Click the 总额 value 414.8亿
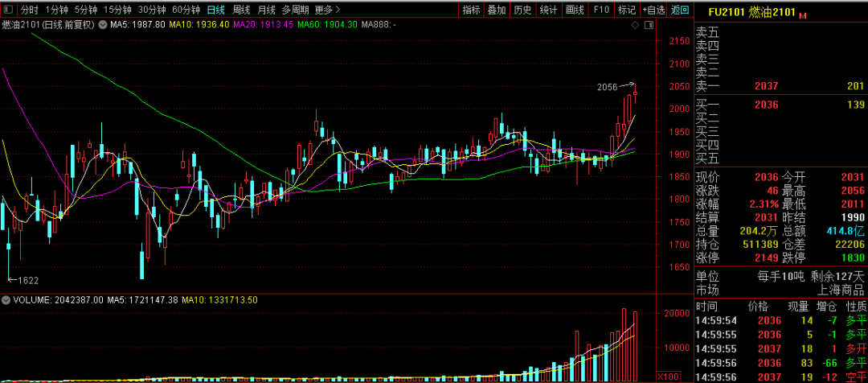The width and height of the screenshot is (868, 383). [x=845, y=231]
